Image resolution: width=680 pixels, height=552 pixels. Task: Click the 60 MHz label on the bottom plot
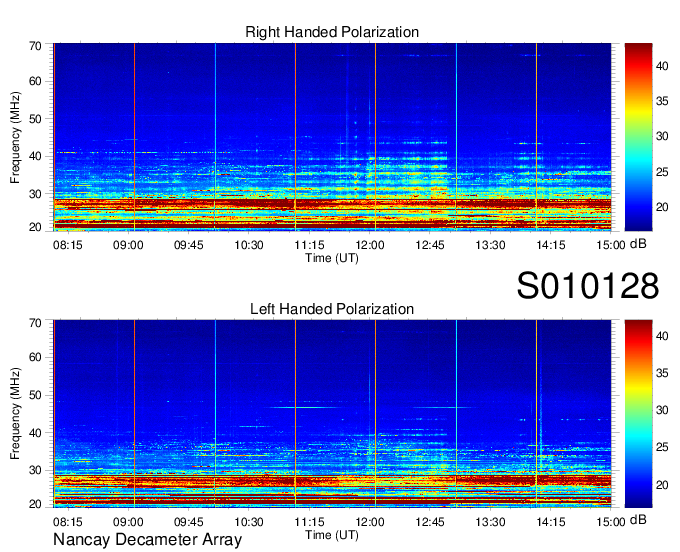[35, 357]
